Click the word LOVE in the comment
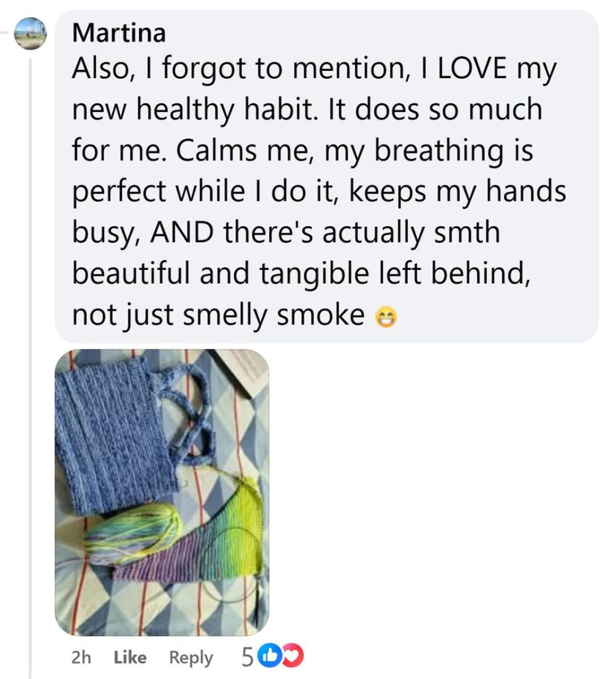Viewport: 616px width, 679px height. [x=472, y=68]
